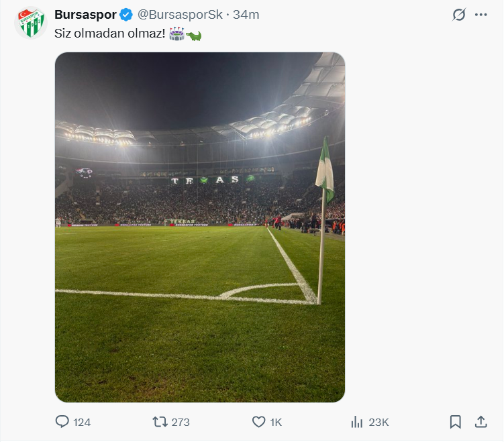Viewport: 504px width, 442px height.
Task: Click the 23K views count
Action: (x=379, y=423)
